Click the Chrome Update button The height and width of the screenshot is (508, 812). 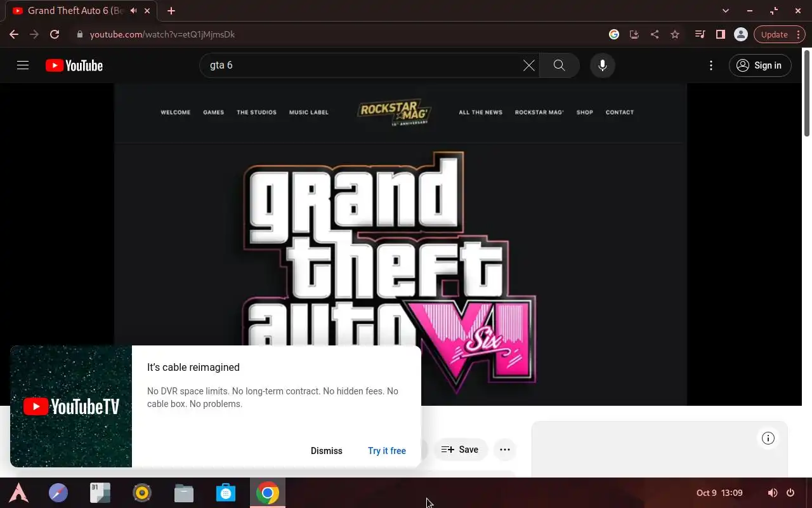coord(780,34)
